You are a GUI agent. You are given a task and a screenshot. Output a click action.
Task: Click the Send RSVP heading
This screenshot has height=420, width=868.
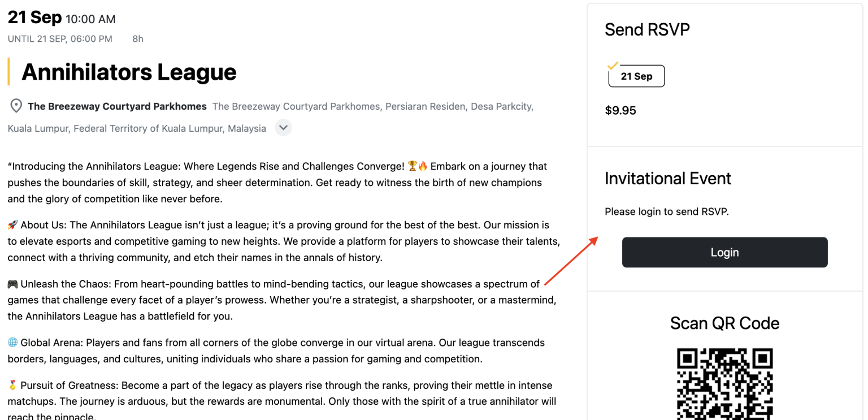(647, 29)
